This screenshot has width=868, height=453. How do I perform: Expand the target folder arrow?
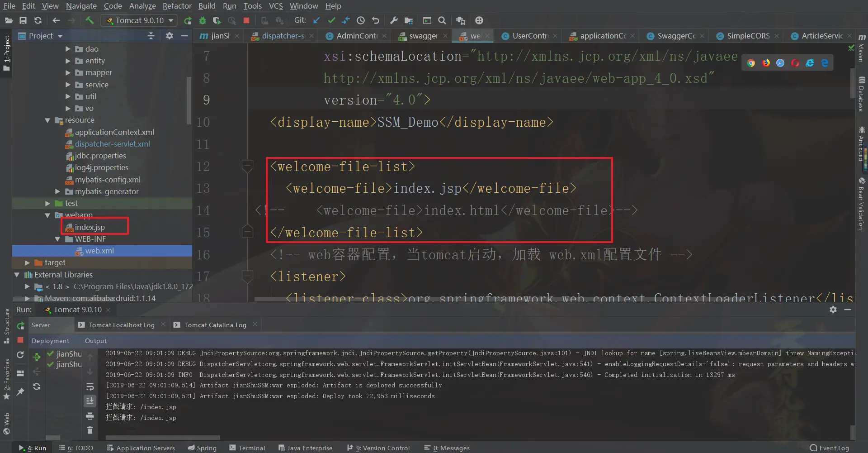(27, 263)
